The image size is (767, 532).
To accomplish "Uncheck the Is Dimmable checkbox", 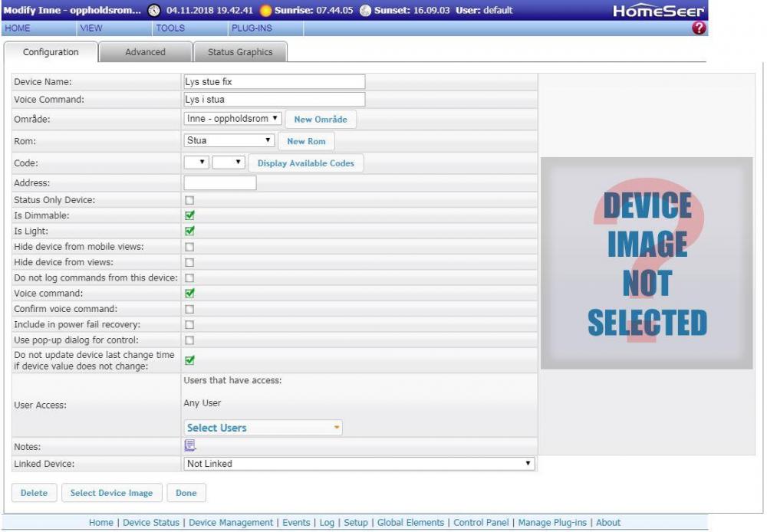I will point(189,216).
